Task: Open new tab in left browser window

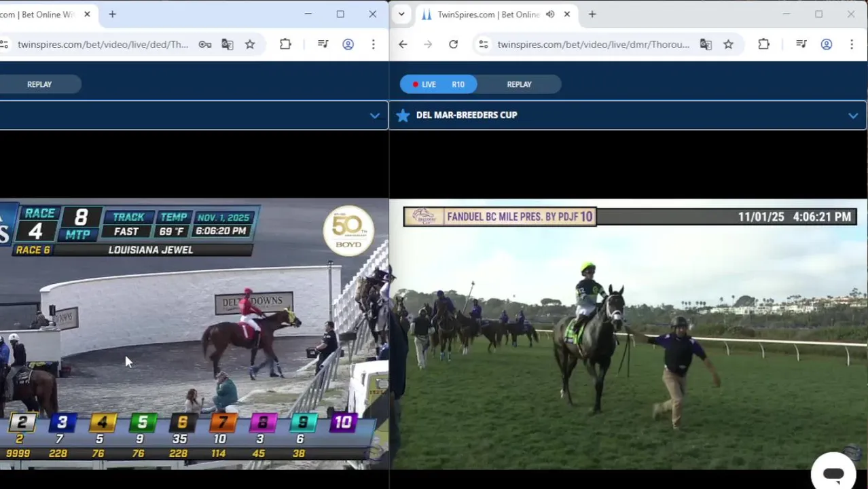Action: 113,14
